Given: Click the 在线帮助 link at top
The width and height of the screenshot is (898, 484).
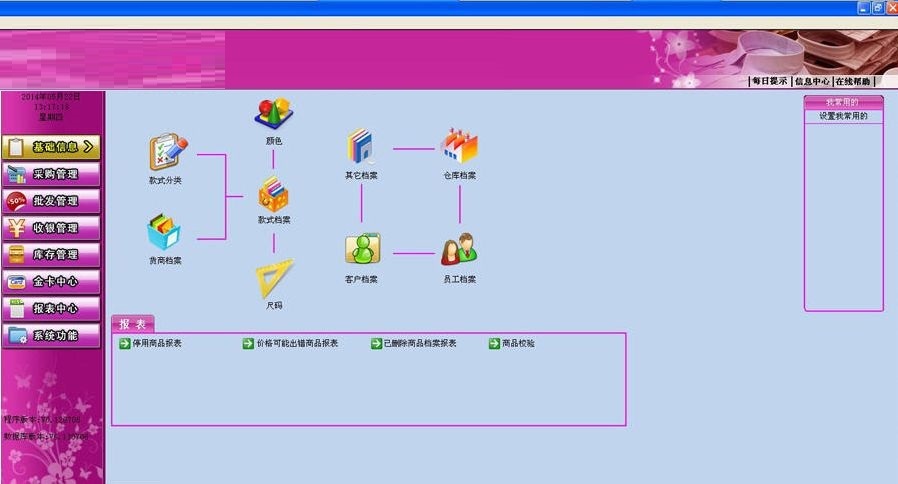Looking at the screenshot, I should point(853,82).
